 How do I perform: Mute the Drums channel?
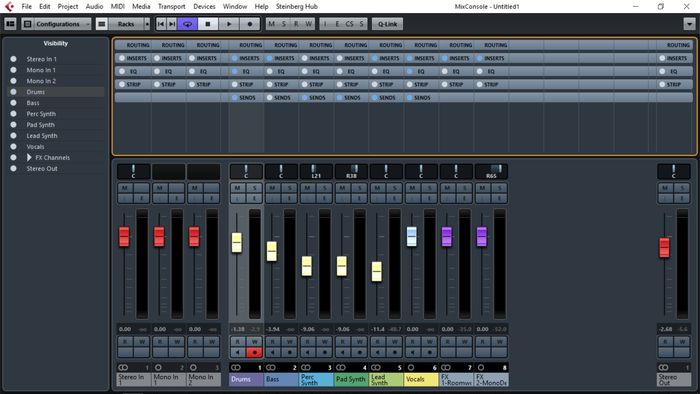click(x=238, y=188)
